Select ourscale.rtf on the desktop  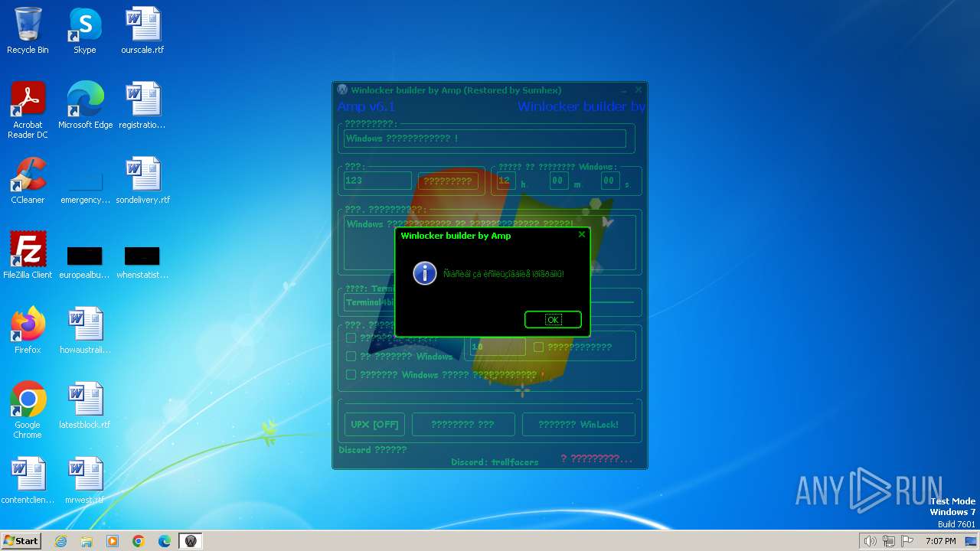point(142,31)
